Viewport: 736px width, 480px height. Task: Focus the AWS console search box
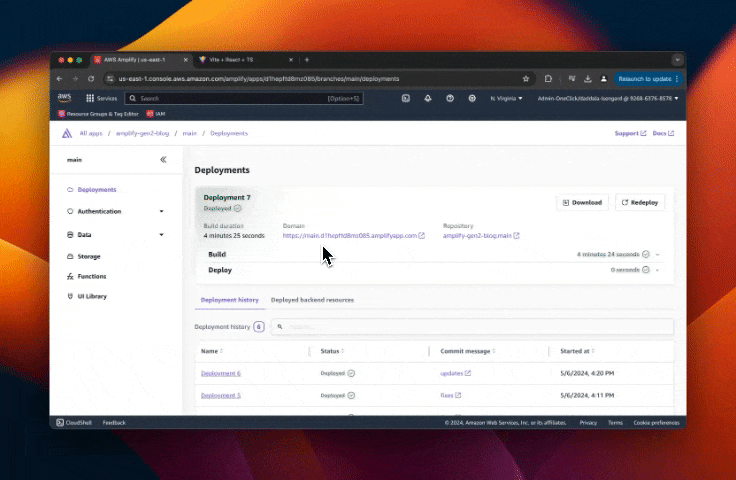pos(244,98)
